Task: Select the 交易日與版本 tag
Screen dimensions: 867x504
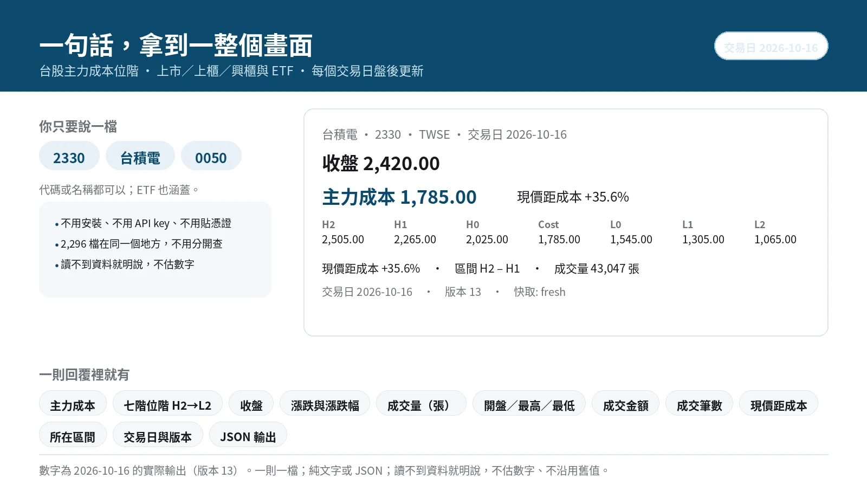Action: [158, 435]
